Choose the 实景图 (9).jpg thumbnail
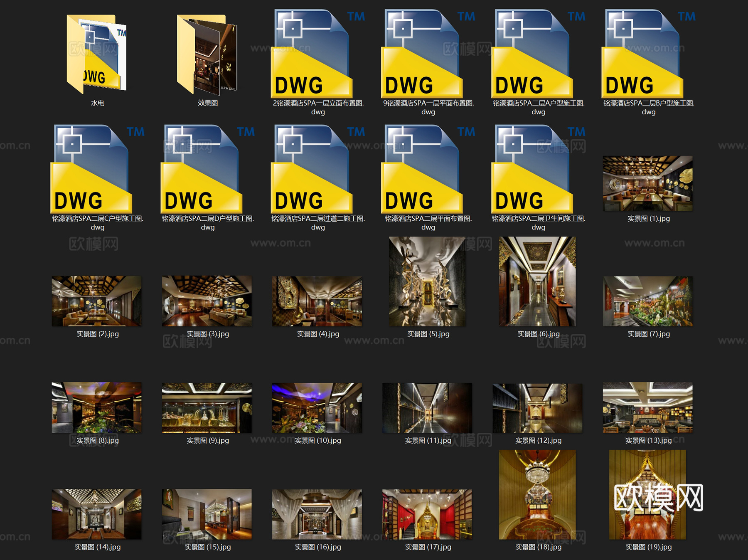The width and height of the screenshot is (748, 560). (x=207, y=408)
